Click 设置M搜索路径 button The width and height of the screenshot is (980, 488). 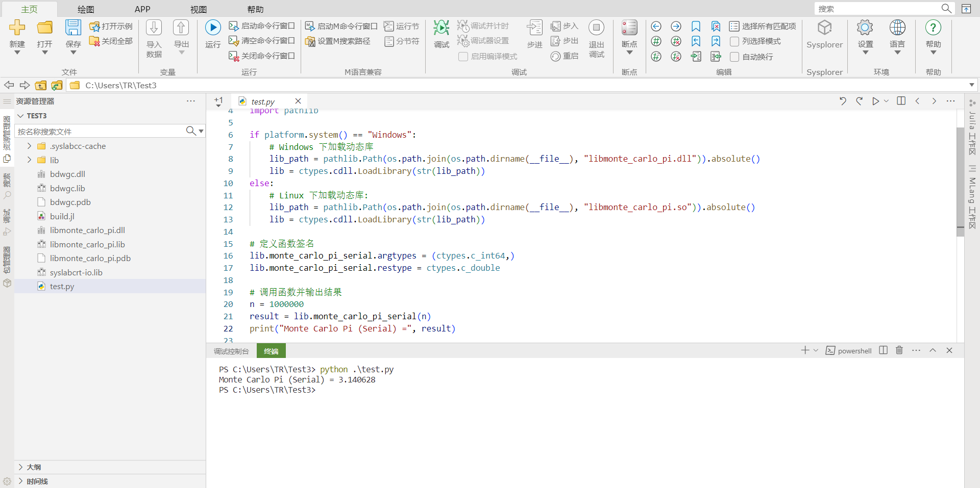(x=338, y=41)
